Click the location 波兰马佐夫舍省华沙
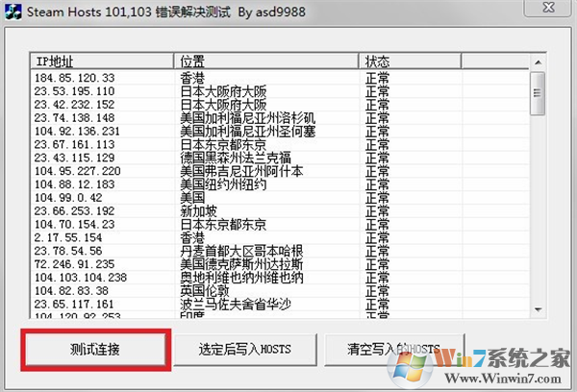577x392 pixels. [x=236, y=305]
